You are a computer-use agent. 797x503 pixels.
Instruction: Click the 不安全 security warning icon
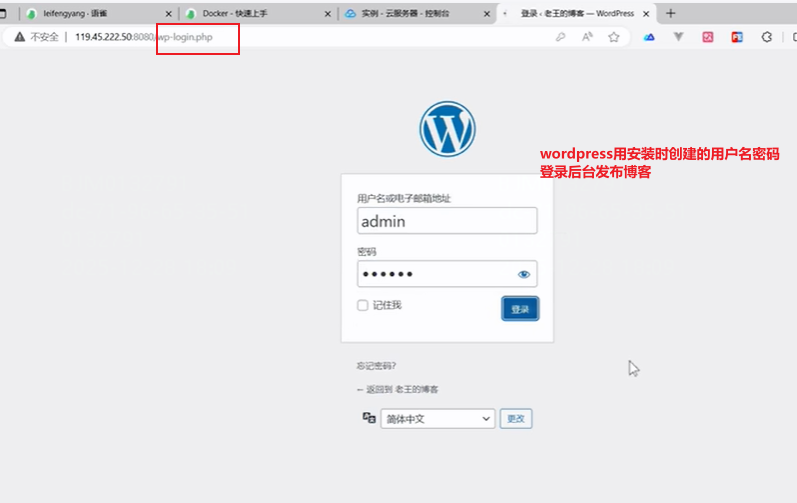[20, 37]
